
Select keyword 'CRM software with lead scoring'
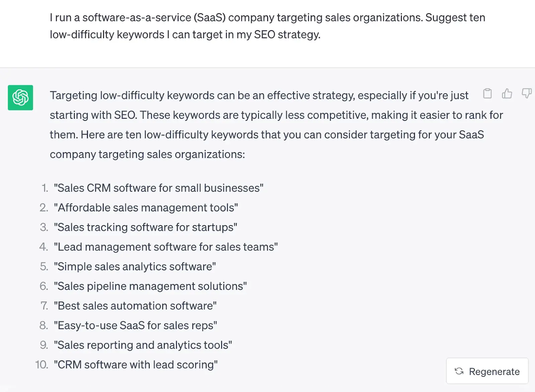point(135,365)
